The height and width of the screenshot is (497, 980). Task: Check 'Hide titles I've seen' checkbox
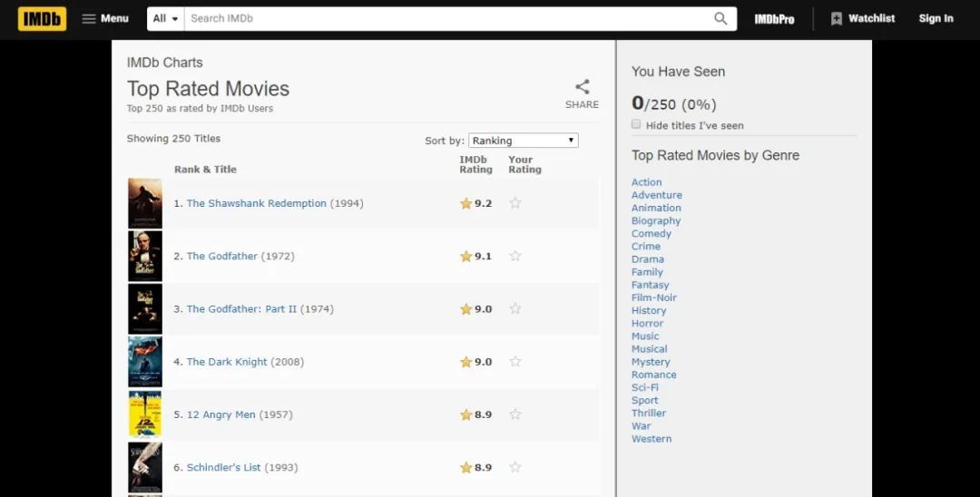point(636,124)
